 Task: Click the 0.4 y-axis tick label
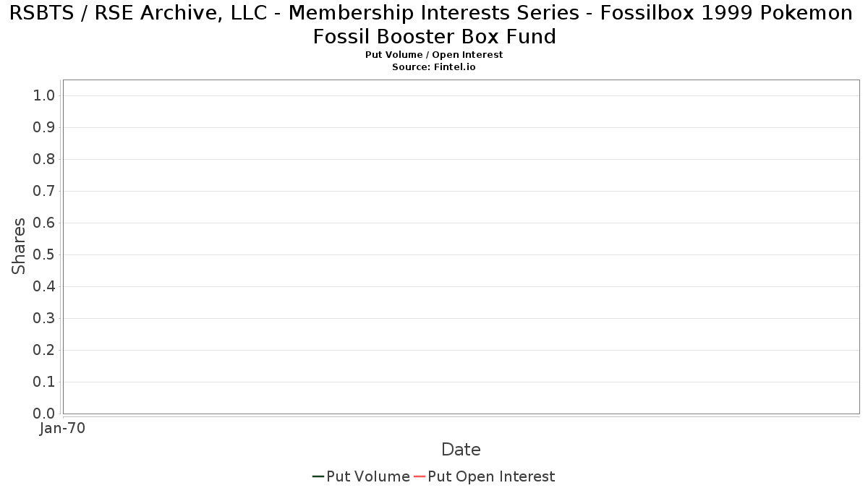click(x=44, y=287)
